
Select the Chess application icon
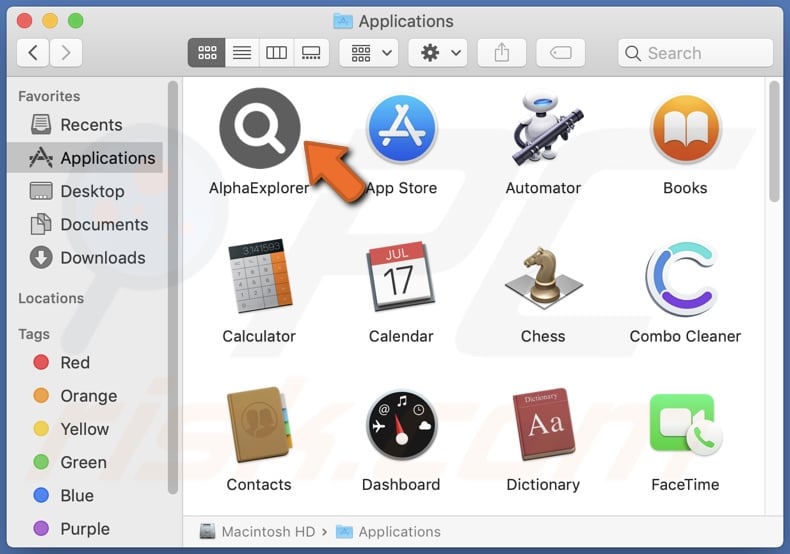pos(544,278)
